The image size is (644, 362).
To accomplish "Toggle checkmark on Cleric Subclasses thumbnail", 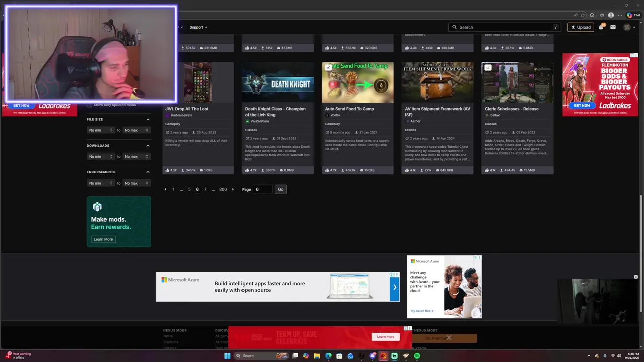I will pyautogui.click(x=488, y=67).
